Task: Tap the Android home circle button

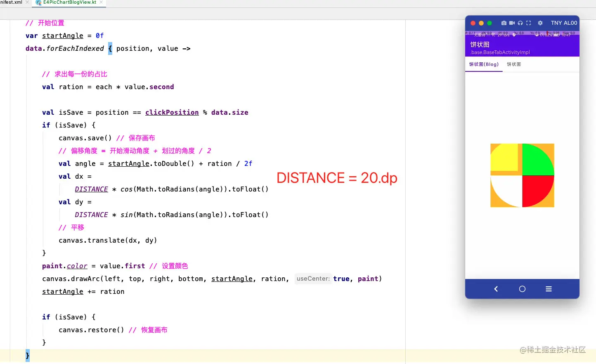Action: [x=522, y=289]
